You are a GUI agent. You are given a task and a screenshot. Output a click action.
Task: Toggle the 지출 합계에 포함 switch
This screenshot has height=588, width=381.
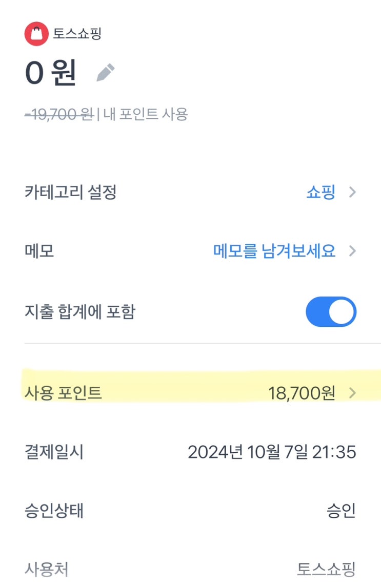(331, 311)
